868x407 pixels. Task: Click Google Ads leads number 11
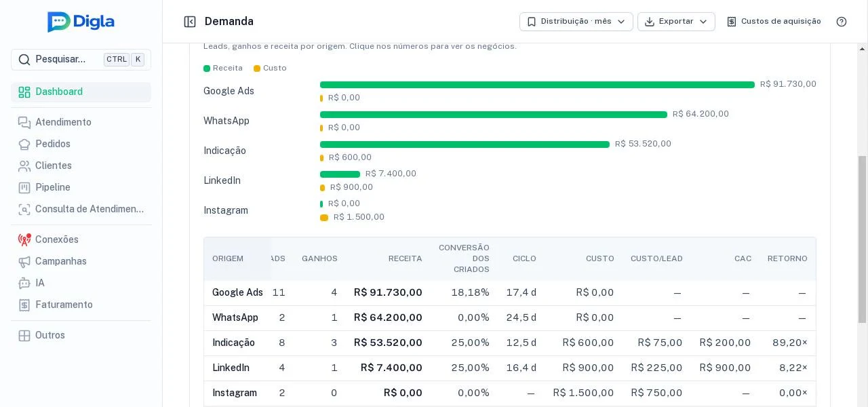click(279, 293)
